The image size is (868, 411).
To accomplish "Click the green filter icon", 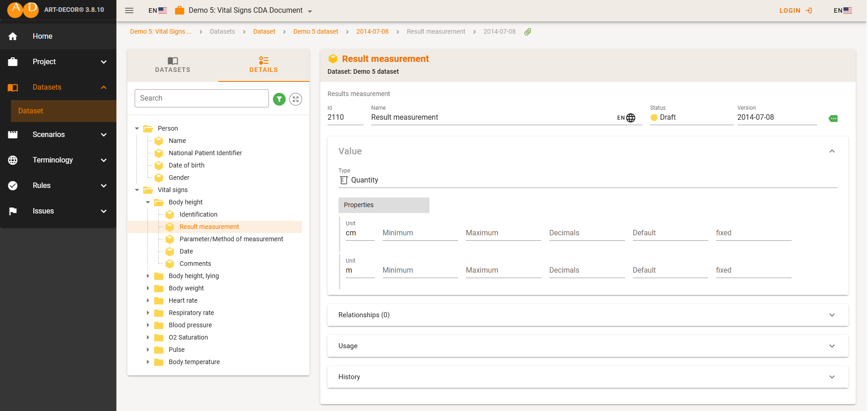I will pos(279,99).
